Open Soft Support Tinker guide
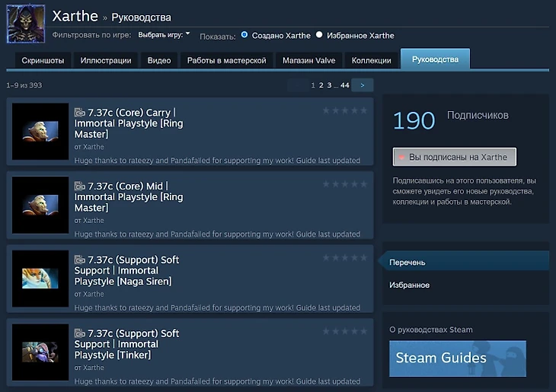This screenshot has height=392, width=556. point(126,345)
